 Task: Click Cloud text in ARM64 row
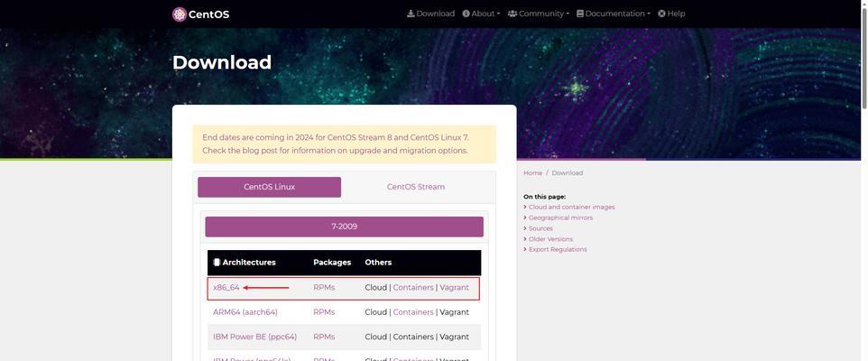[376, 312]
